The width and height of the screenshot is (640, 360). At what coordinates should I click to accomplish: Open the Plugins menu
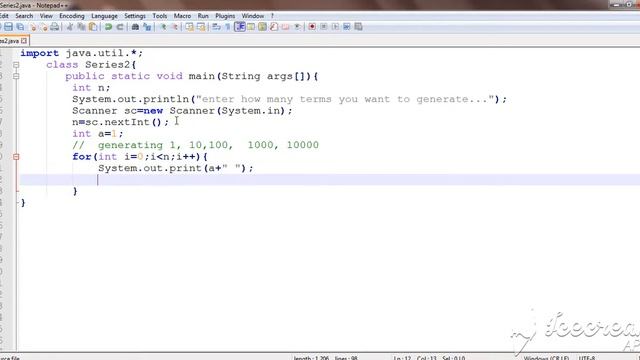click(x=225, y=16)
